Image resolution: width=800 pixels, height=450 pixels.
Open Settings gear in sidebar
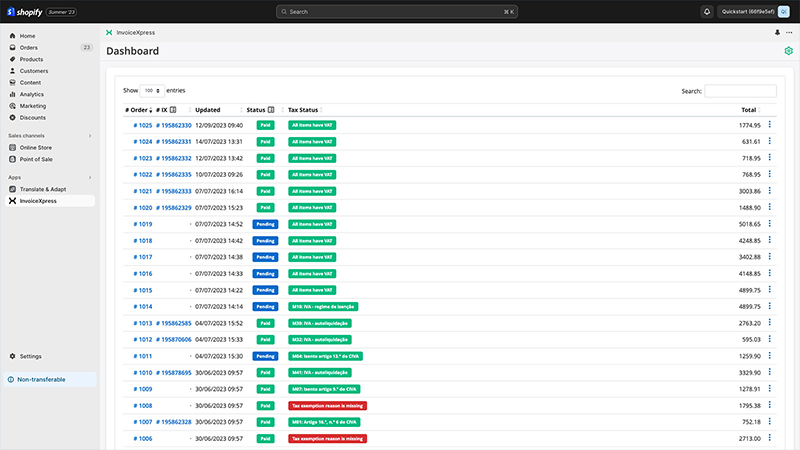click(x=12, y=356)
